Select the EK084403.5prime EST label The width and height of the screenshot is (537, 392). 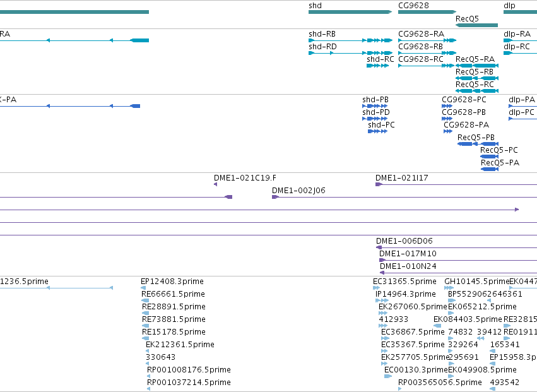tap(468, 319)
